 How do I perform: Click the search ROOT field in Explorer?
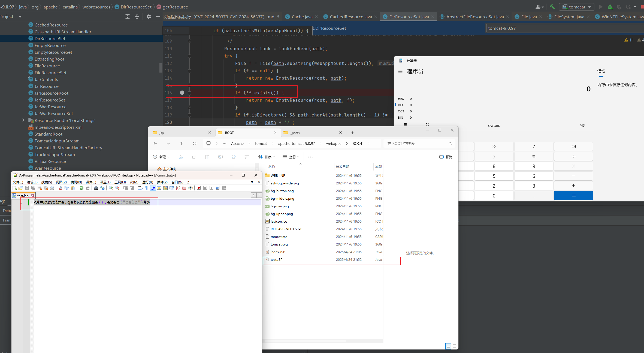click(x=419, y=143)
